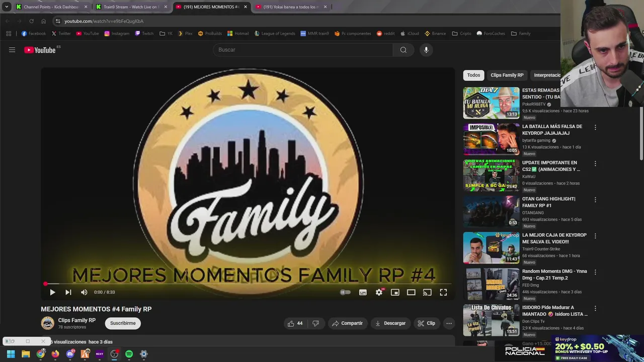Enable theater mode view
The width and height of the screenshot is (644, 362).
[411, 292]
